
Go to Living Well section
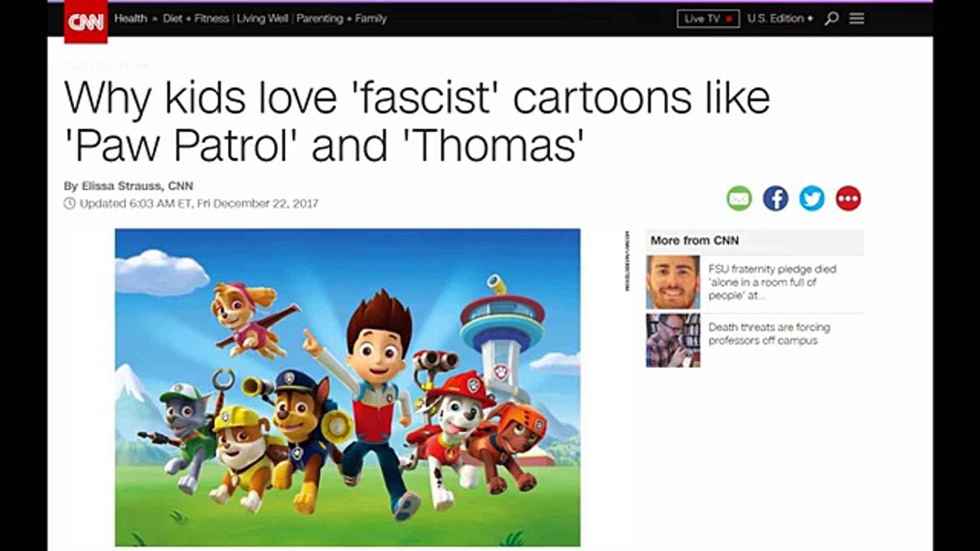(x=262, y=19)
